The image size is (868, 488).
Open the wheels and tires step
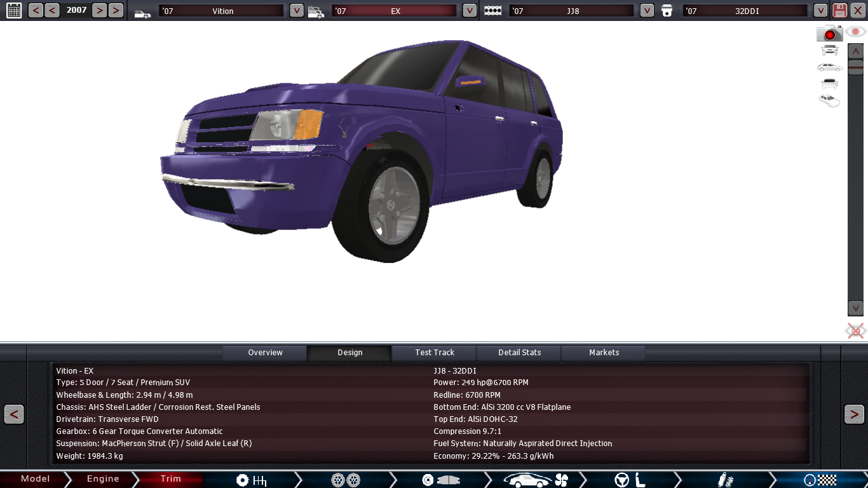[346, 480]
